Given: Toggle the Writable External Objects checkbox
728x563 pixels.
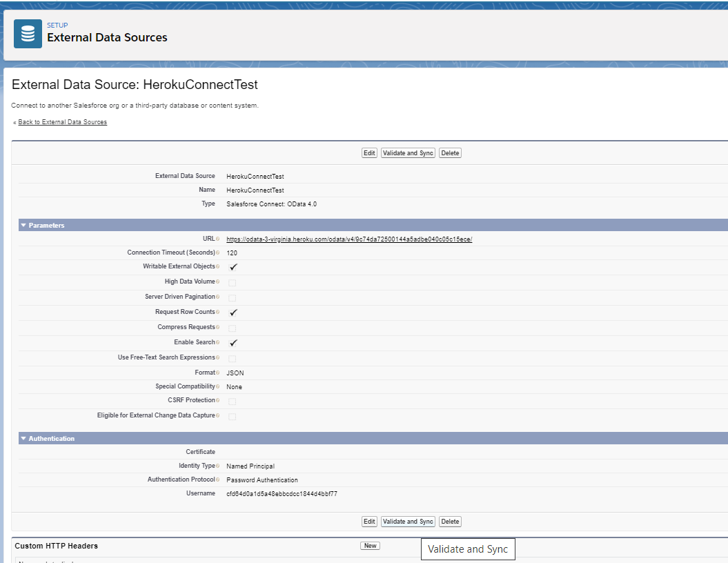Looking at the screenshot, I should coord(233,267).
